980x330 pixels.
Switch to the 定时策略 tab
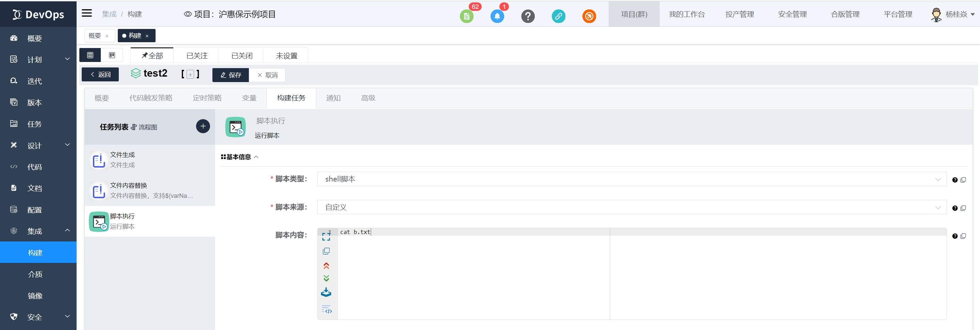(207, 98)
